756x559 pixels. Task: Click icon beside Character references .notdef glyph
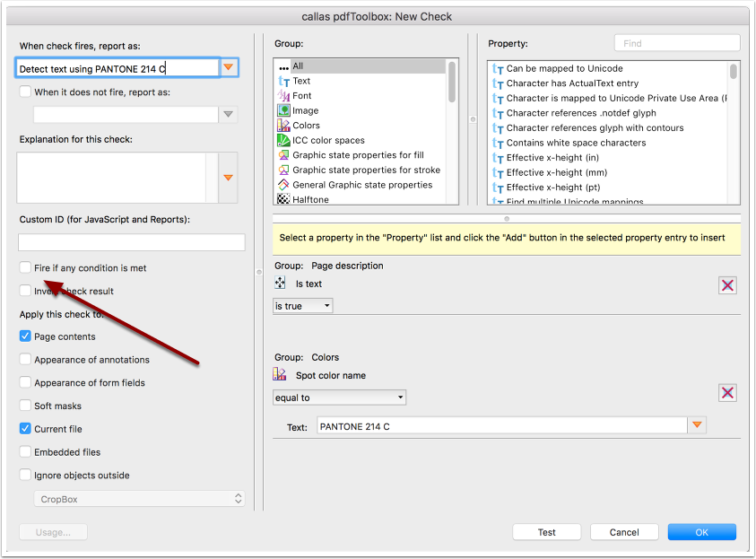click(498, 113)
